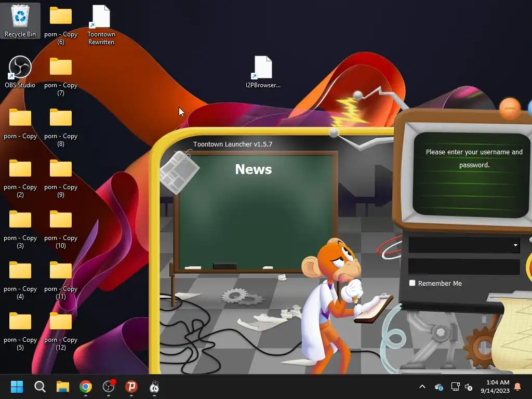Launch File Explorer from taskbar
Screen dimensions: 532x399
63,387
